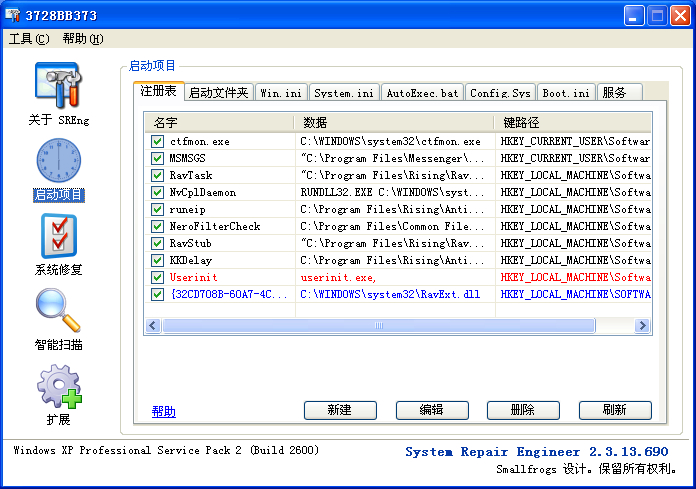Image resolution: width=696 pixels, height=489 pixels.
Task: Uncheck the ctfmon.exe checkbox
Action: coord(157,142)
